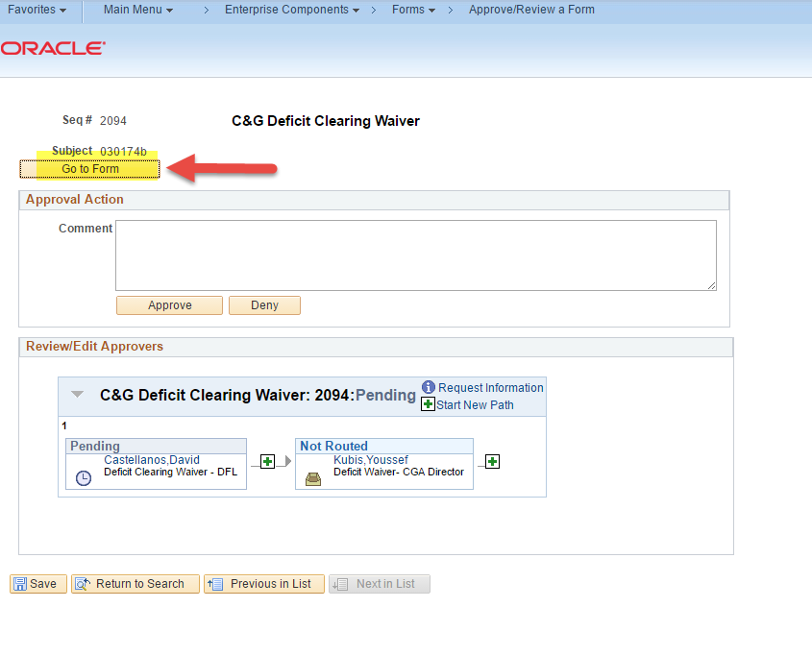The height and width of the screenshot is (656, 812).
Task: Insert approver after Castellanos using plus icon
Action: [268, 462]
